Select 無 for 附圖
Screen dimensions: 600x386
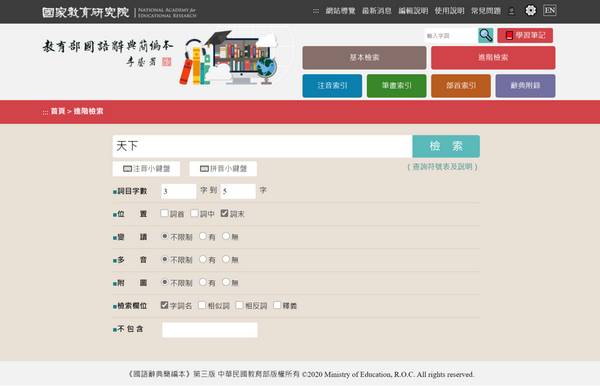pyautogui.click(x=226, y=282)
